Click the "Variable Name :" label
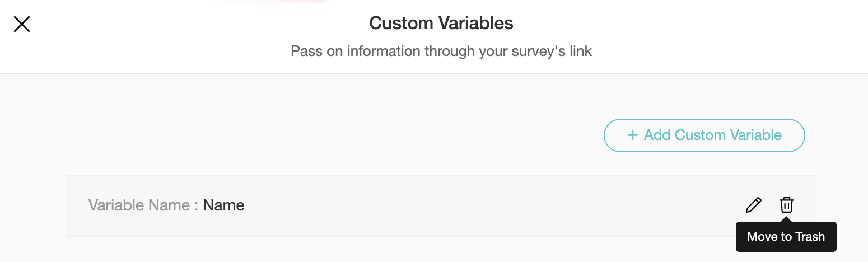Screen dimensions: 868x262 pos(143,205)
